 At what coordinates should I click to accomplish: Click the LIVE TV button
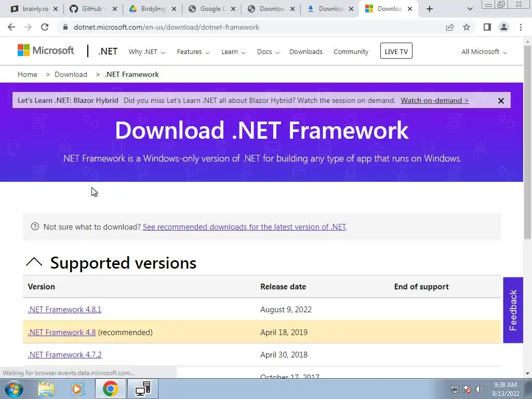[396, 51]
